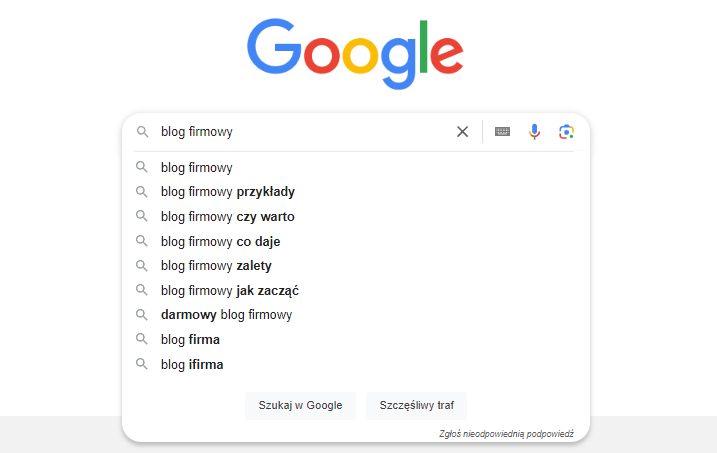Screen dimensions: 717x453
Task: Select the suggestion 'blog firmowy zalety'
Action: pos(216,266)
